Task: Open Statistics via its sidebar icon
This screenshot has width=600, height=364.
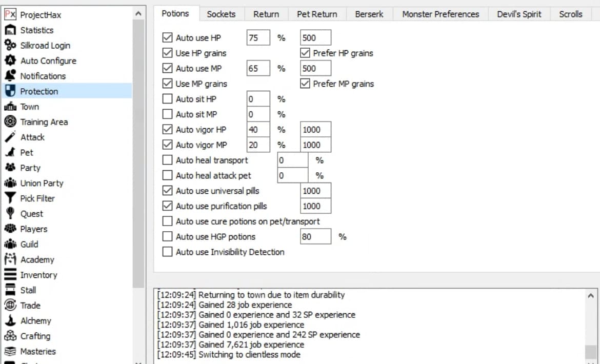Action: 10,30
